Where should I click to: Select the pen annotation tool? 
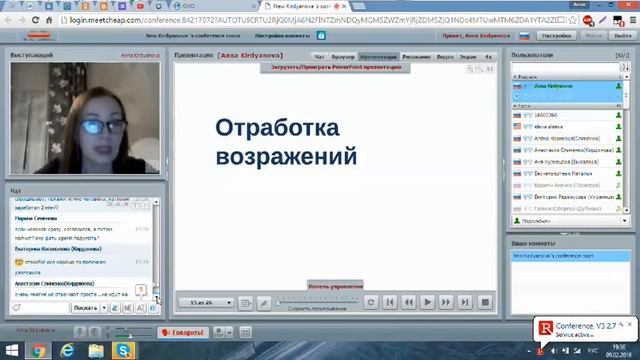click(264, 303)
